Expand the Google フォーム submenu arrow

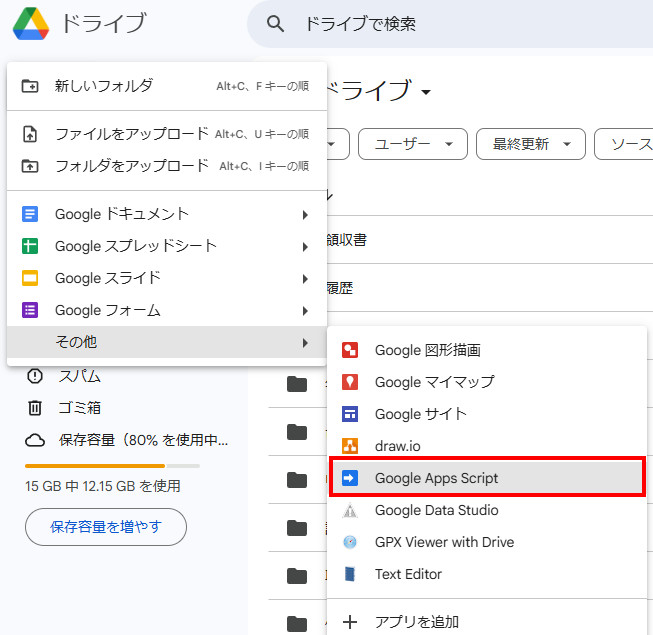point(305,311)
